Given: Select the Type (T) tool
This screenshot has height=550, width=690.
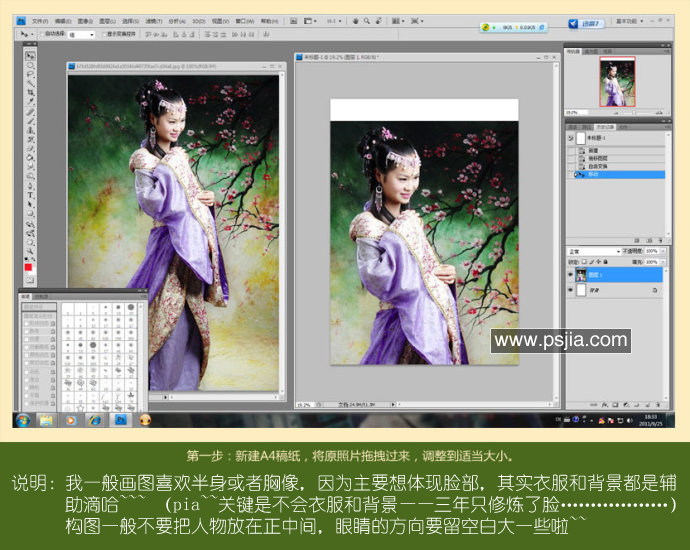Looking at the screenshot, I should 30,195.
